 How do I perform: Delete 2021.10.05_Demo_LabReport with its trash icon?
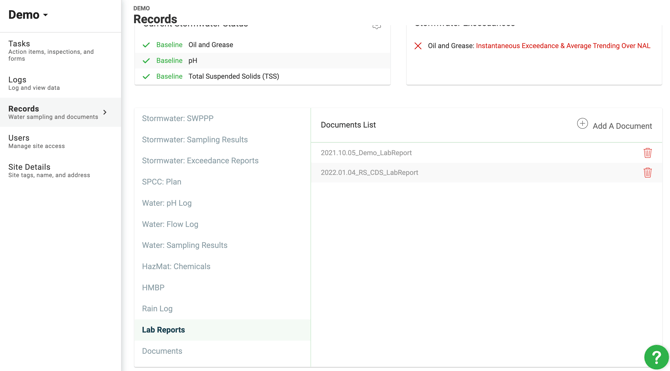647,153
